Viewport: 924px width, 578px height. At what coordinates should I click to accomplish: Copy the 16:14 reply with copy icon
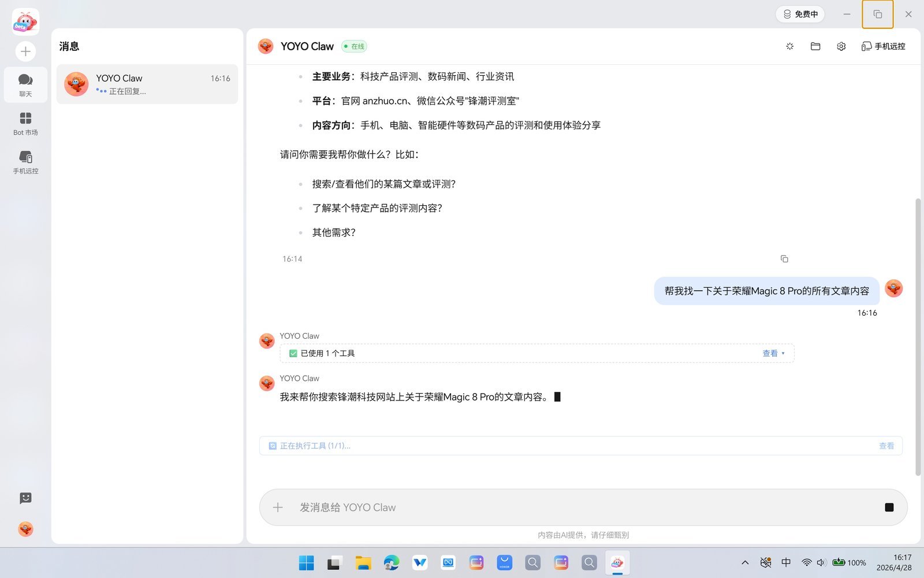coord(784,259)
